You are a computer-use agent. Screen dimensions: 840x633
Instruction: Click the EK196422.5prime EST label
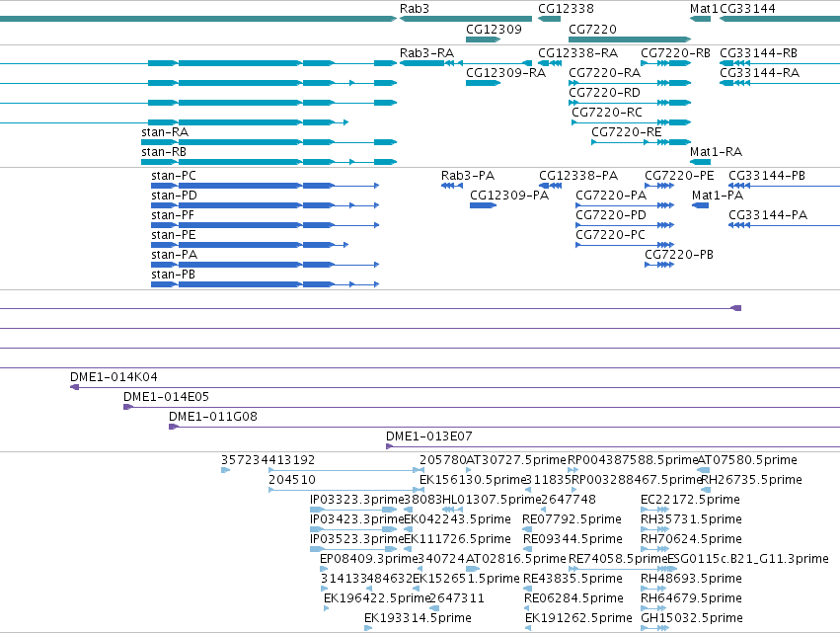coord(377,598)
